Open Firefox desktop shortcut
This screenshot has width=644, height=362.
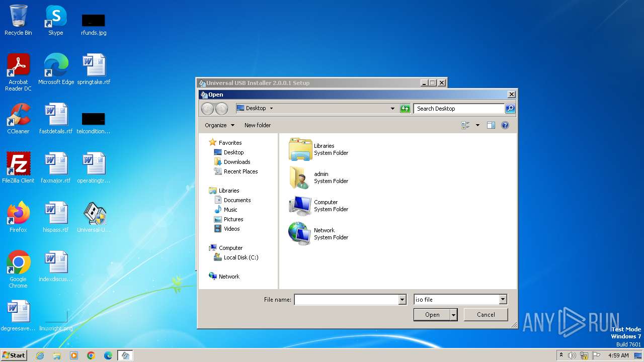click(x=18, y=217)
